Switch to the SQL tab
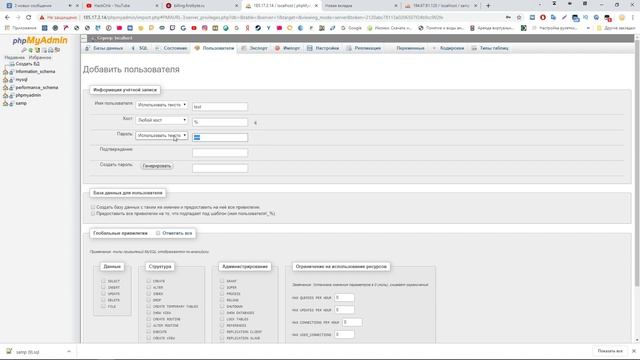This screenshot has height=360, width=640. pyautogui.click(x=140, y=48)
